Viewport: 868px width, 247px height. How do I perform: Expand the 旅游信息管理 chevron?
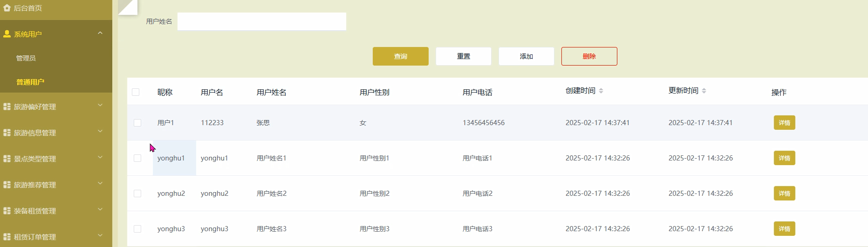coord(100,132)
